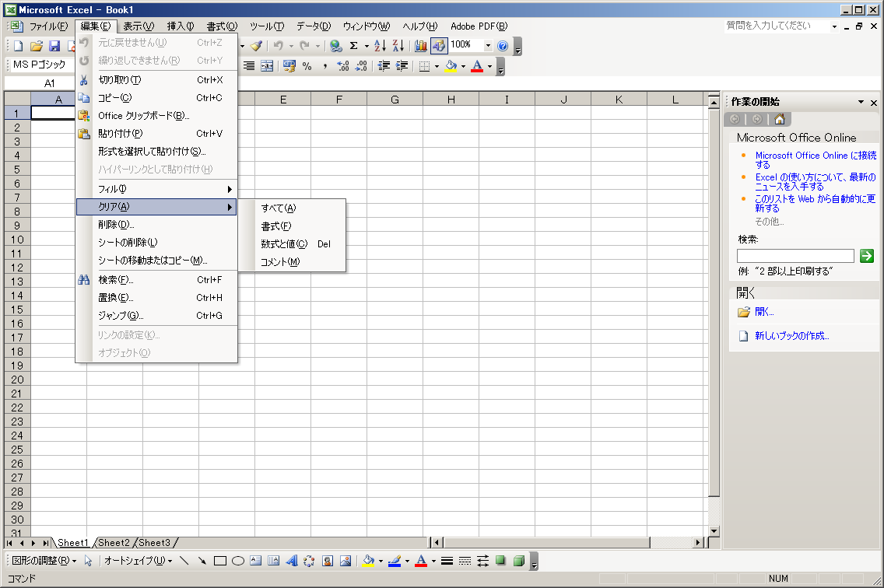This screenshot has height=588, width=884.
Task: Expand the オートシェイプ dropdown menu
Action: pos(138,561)
